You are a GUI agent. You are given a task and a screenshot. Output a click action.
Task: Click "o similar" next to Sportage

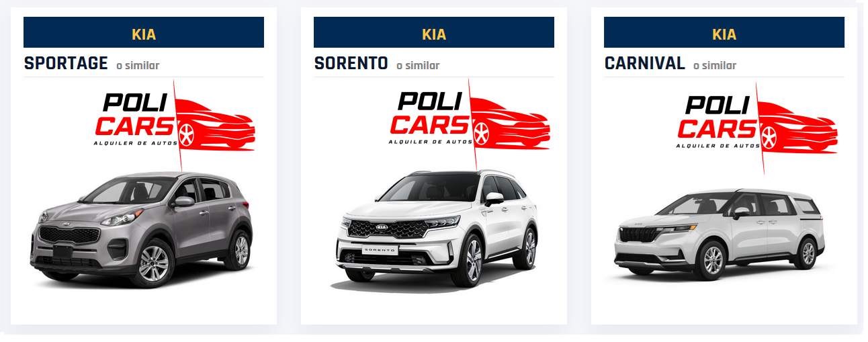(x=138, y=65)
